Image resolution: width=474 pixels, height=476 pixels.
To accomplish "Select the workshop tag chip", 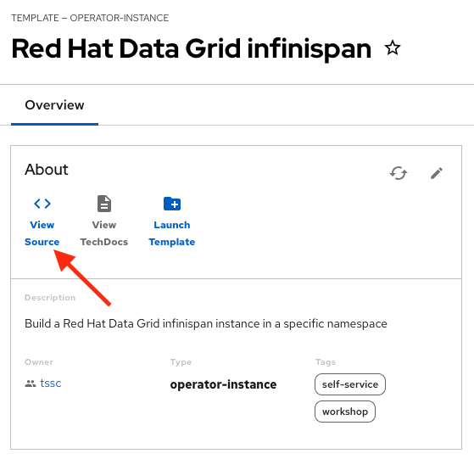I will tap(345, 412).
